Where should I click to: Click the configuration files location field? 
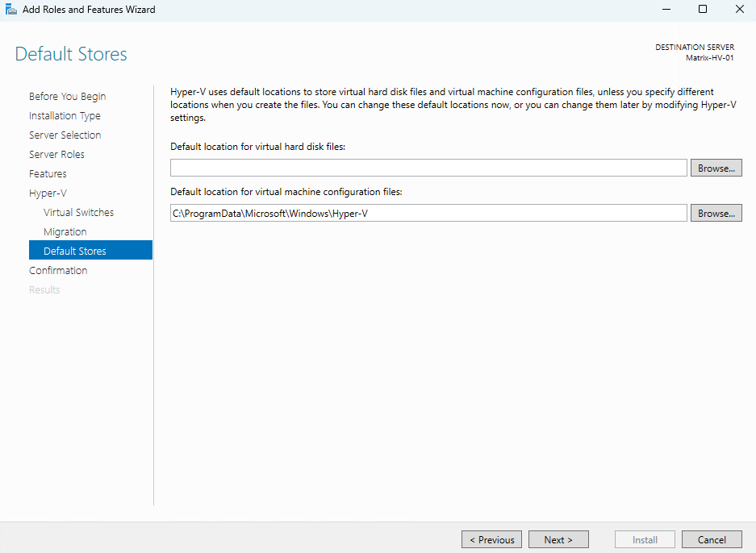click(x=428, y=213)
